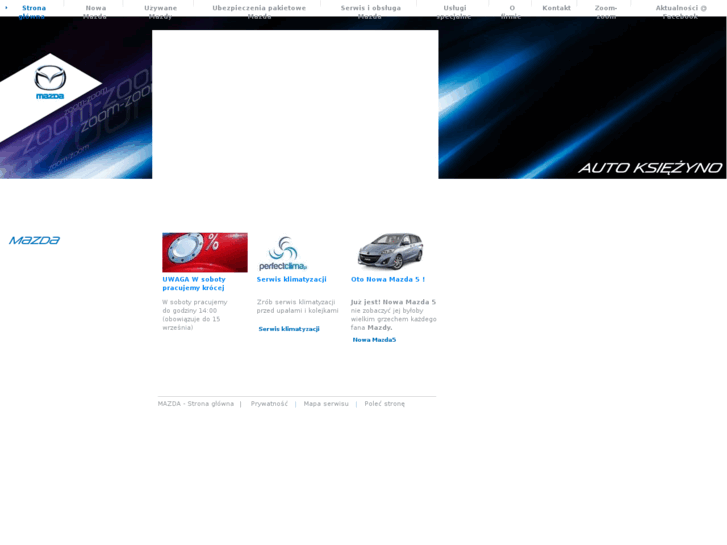Click text 'Już jest! Nowa Mazda 5'
This screenshot has height=545, width=727.
393,302
